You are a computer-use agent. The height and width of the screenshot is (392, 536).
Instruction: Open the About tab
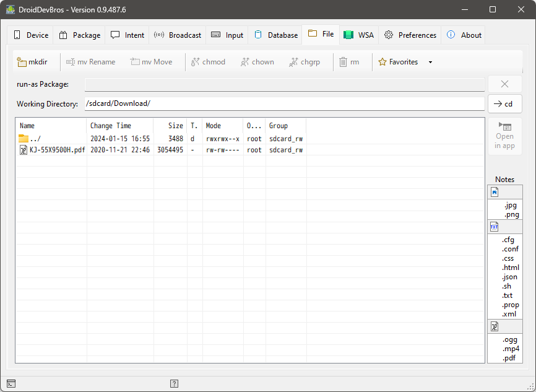coord(463,35)
